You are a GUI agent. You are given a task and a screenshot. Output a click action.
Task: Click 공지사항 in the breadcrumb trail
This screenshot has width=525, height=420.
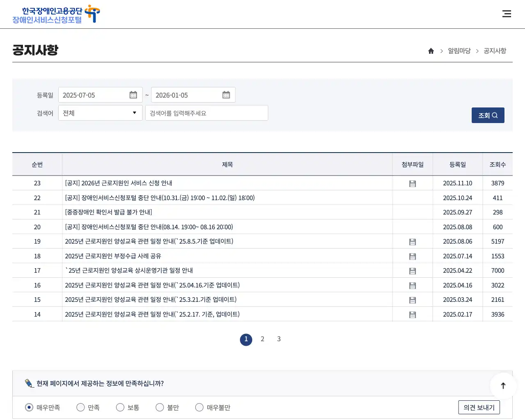(x=494, y=50)
